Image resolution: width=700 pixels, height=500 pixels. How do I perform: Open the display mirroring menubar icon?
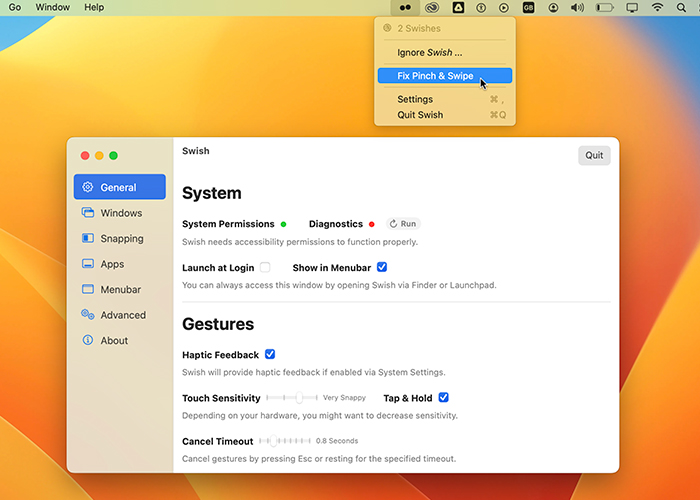(632, 8)
